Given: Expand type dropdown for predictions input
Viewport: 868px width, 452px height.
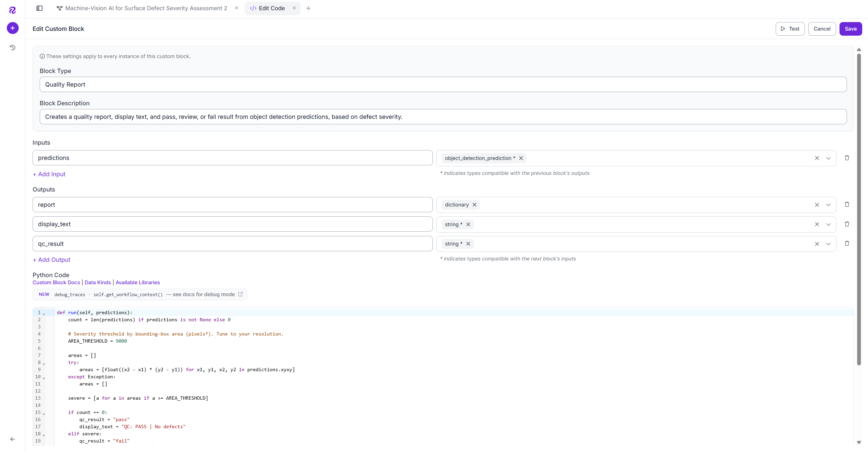Looking at the screenshot, I should click(x=828, y=158).
